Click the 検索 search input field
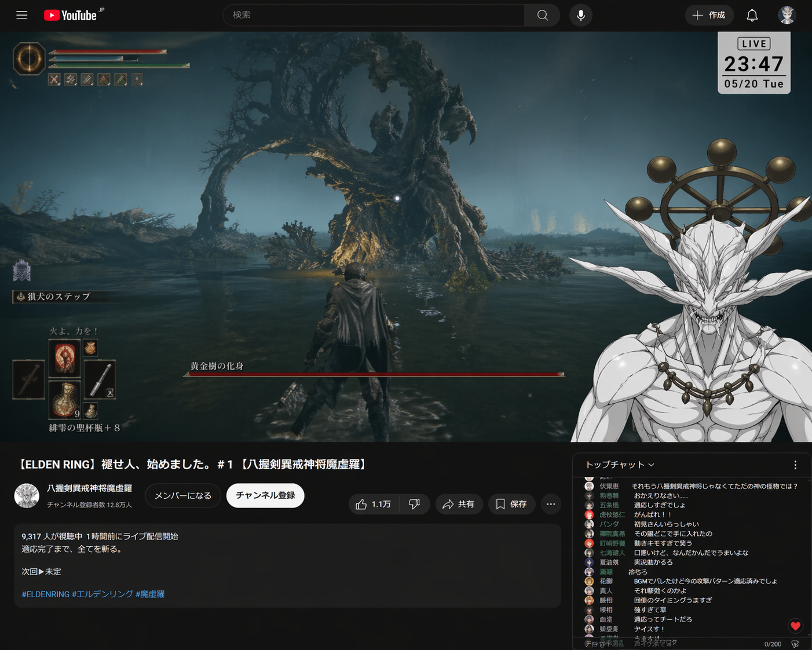Image resolution: width=812 pixels, height=650 pixels. click(374, 15)
